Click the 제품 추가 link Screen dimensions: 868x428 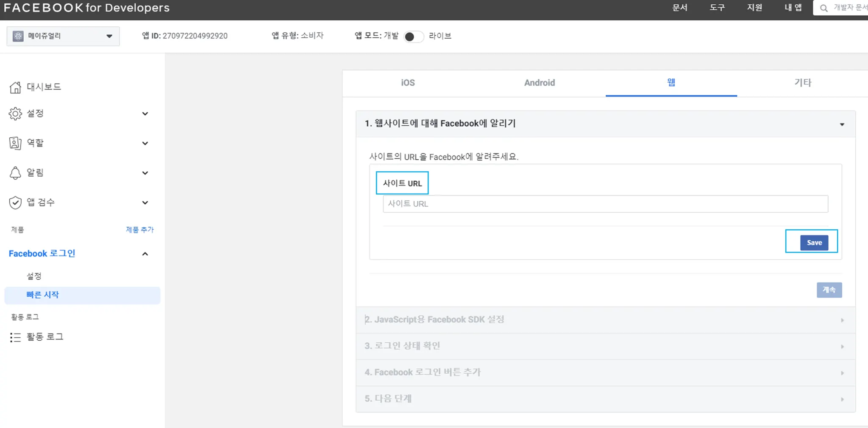click(140, 230)
